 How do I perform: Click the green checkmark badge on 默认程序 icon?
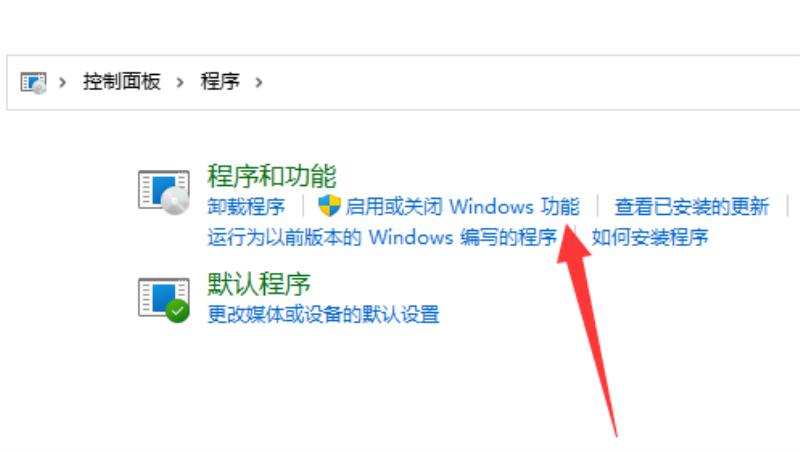click(x=178, y=311)
